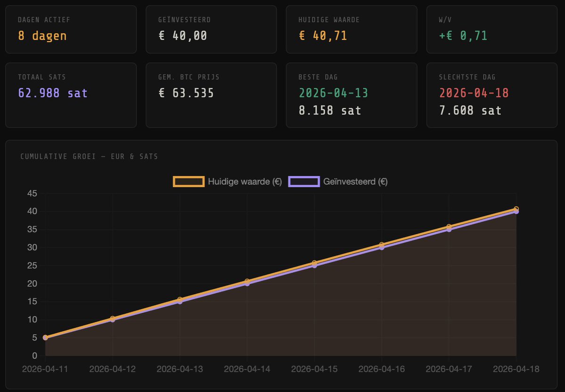Click the 2026-04-18 data point on chart
Viewport: 565px width, 392px height.
(x=516, y=210)
